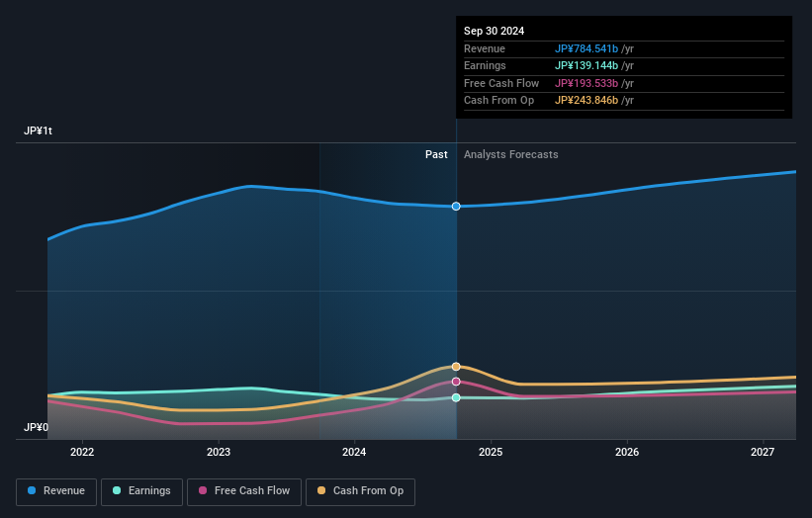Select the Cash From Op value JP¥243.846b
812x518 pixels.
click(586, 101)
